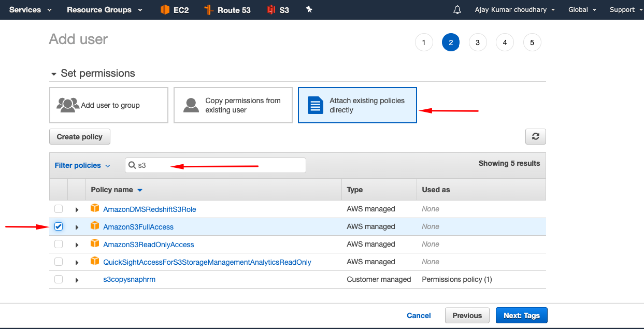This screenshot has width=644, height=329.
Task: Go to wizard step 5
Action: [532, 42]
